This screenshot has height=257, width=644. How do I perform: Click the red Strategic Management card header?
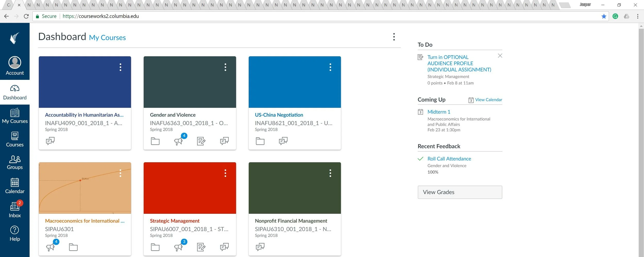(x=190, y=188)
